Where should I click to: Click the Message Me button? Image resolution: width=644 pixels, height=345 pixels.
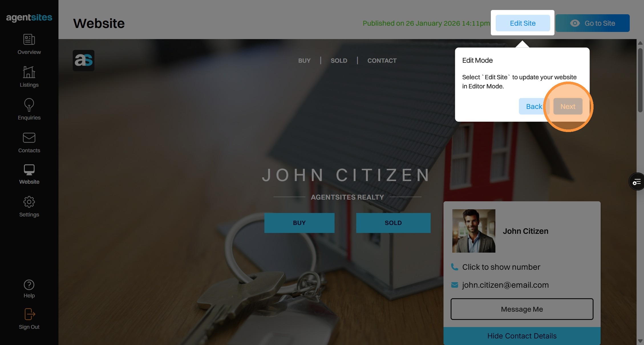tap(522, 309)
